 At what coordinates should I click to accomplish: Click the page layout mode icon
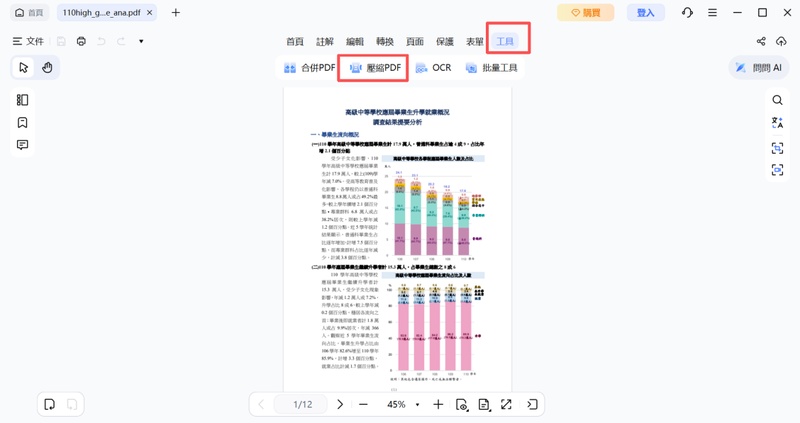pos(484,405)
